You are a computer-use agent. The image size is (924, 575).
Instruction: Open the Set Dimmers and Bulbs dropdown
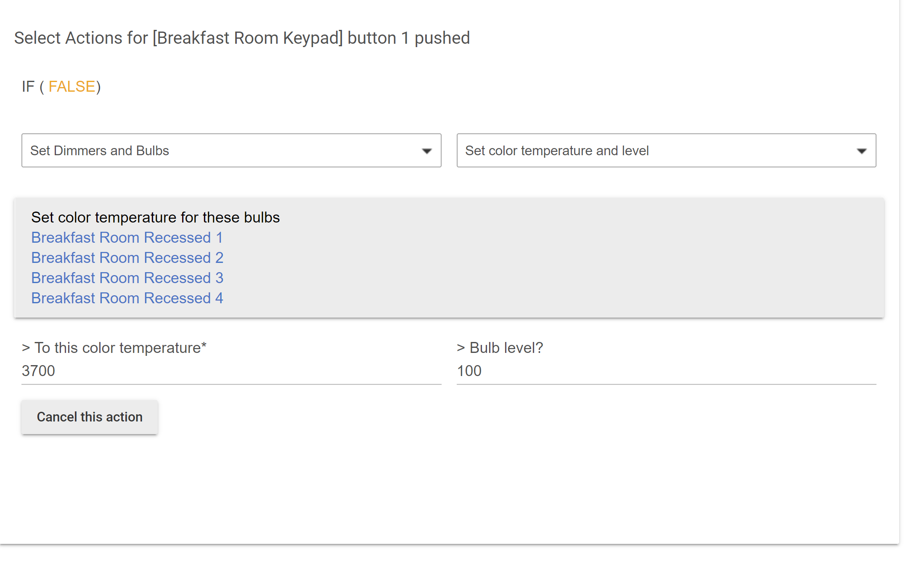(x=231, y=151)
